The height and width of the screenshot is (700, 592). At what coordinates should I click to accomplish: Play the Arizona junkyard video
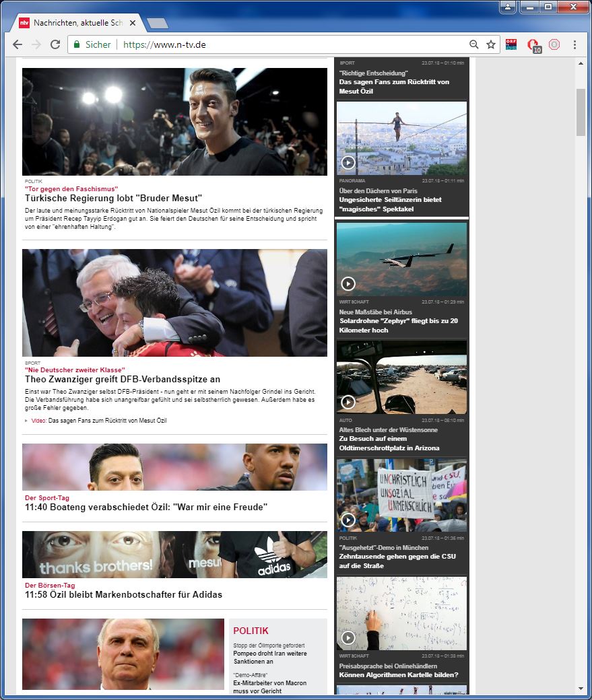point(348,402)
